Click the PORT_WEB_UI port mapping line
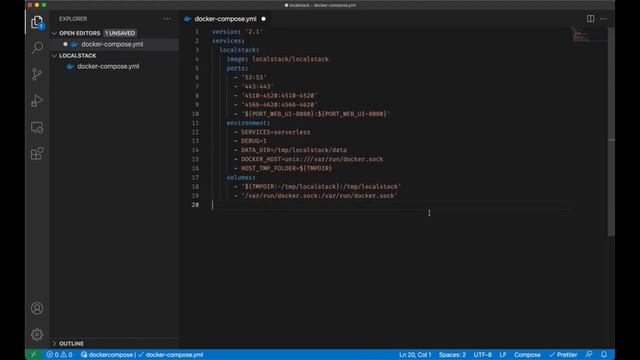The height and width of the screenshot is (360, 640). 312,114
